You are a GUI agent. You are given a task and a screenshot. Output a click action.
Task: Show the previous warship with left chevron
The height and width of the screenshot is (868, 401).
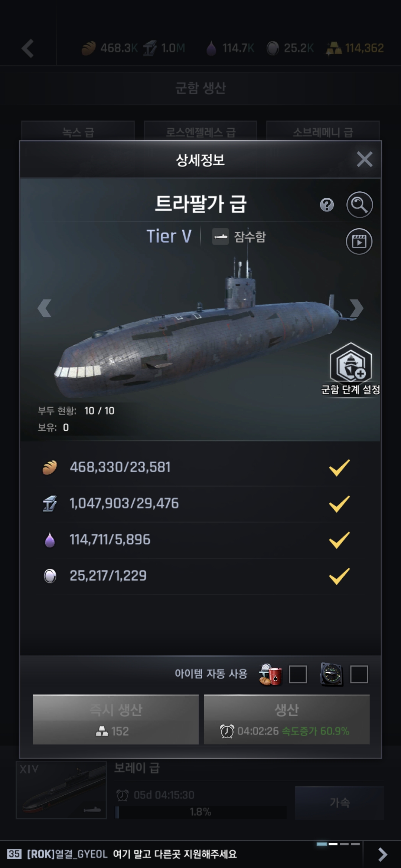tap(45, 308)
